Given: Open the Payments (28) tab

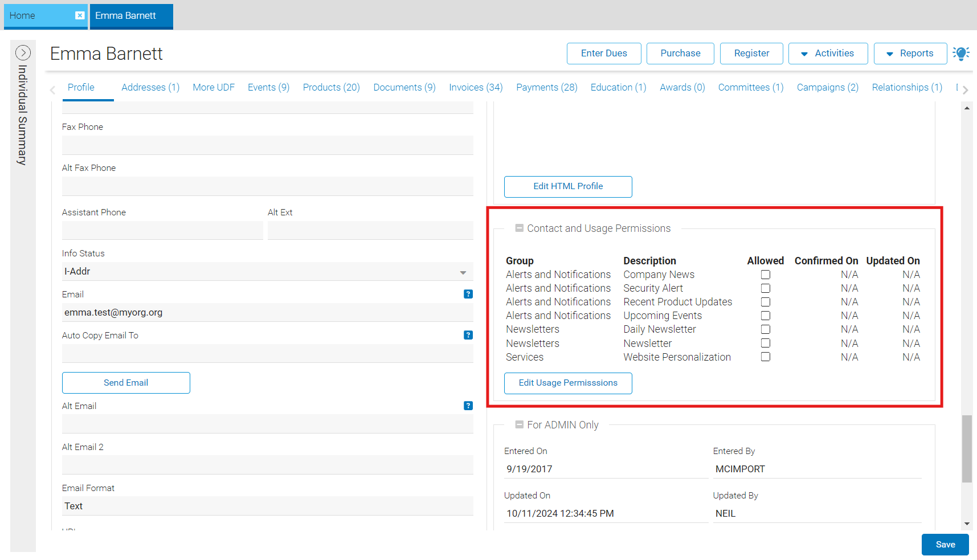Looking at the screenshot, I should (547, 87).
